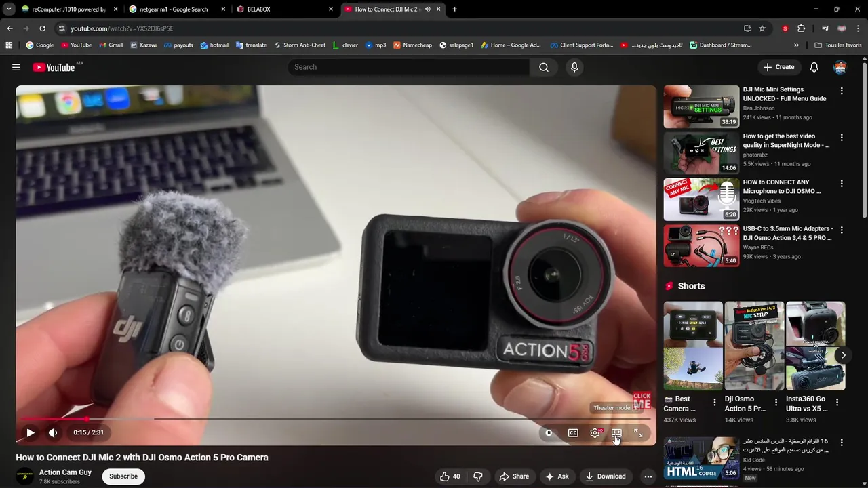Toggle closed captions on the player
868x488 pixels.
coord(573,433)
